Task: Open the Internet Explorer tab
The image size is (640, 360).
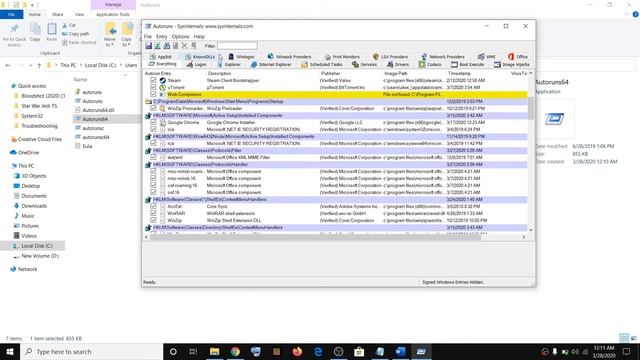Action: tap(271, 64)
